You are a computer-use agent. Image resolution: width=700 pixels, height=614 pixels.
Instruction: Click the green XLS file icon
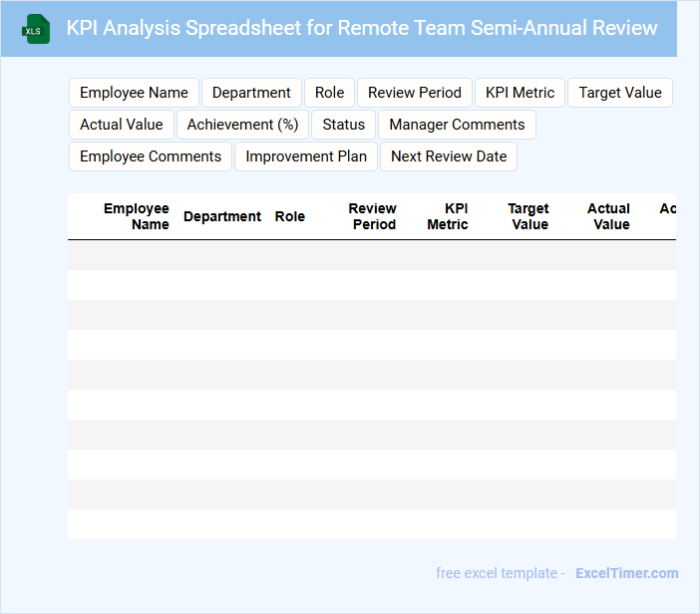tap(36, 29)
